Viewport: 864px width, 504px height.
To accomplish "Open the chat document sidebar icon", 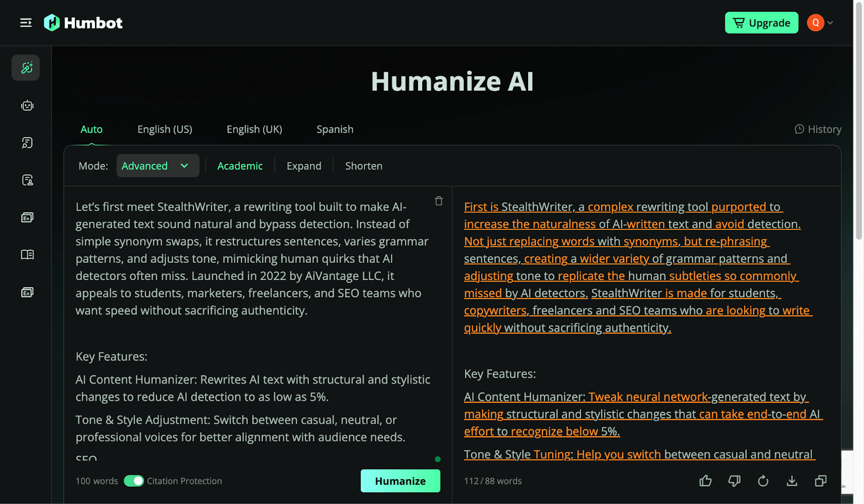I will (27, 142).
